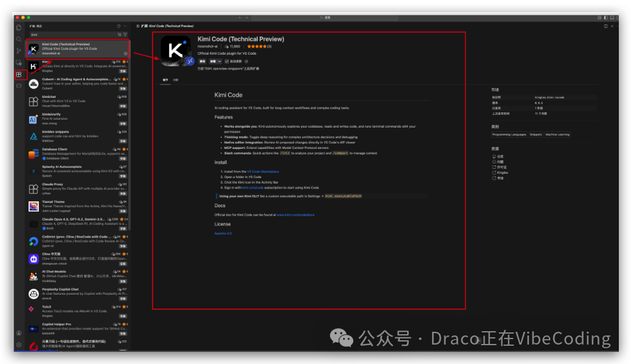This screenshot has height=364, width=631.
Task: Open the filter icon in the extensions search bar
Action: [125, 35]
